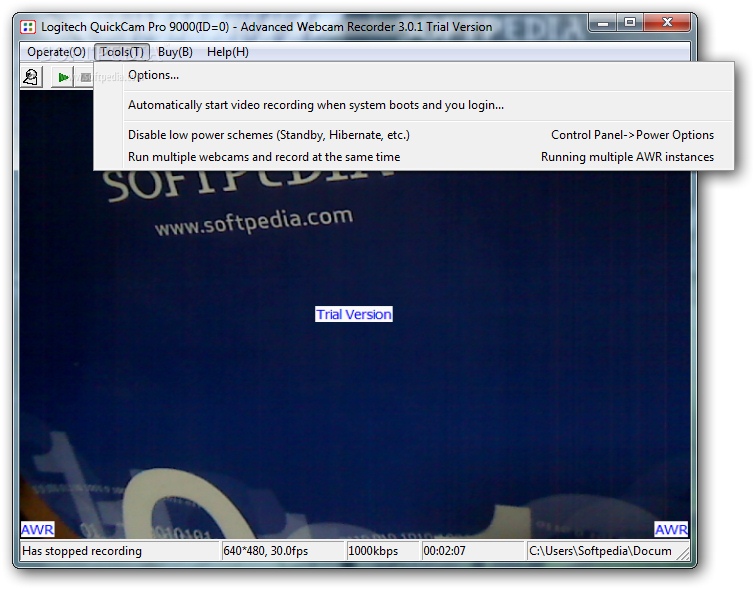Close the Advanced Webcam Recorder window
This screenshot has width=755, height=589.
(x=667, y=22)
